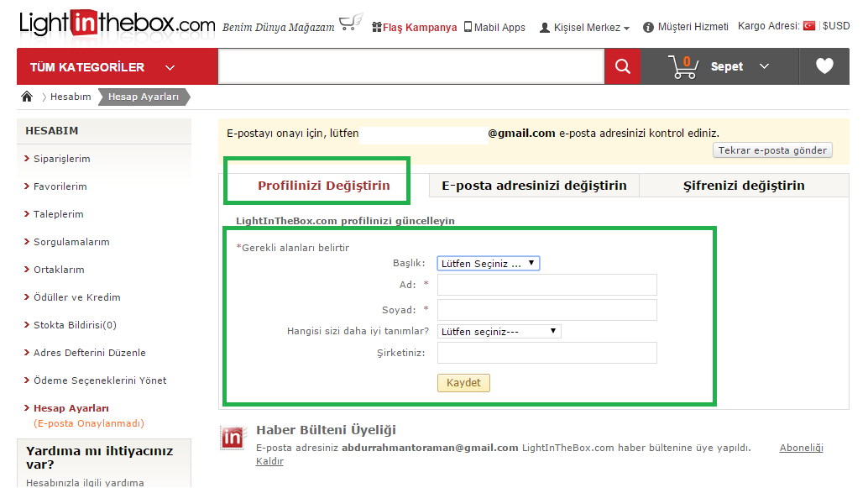This screenshot has width=868, height=488.
Task: Click the Kaydet button
Action: (x=463, y=383)
